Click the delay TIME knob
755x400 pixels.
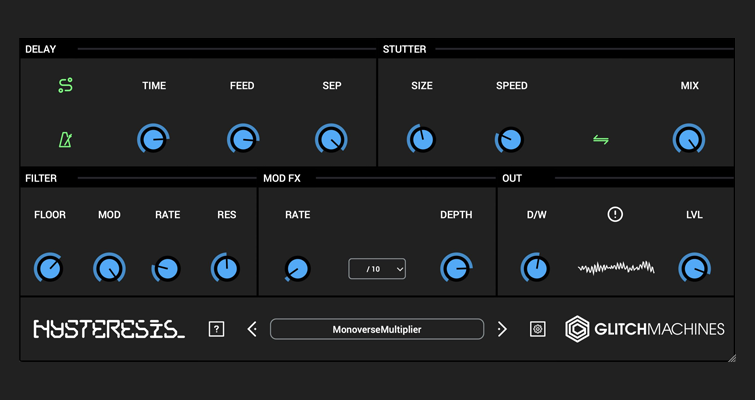point(153,140)
